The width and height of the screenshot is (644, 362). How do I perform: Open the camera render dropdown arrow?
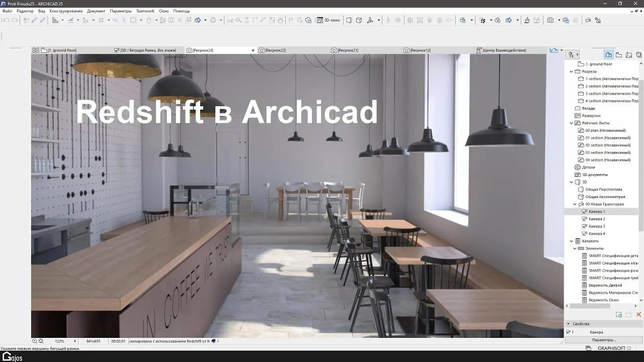click(558, 20)
